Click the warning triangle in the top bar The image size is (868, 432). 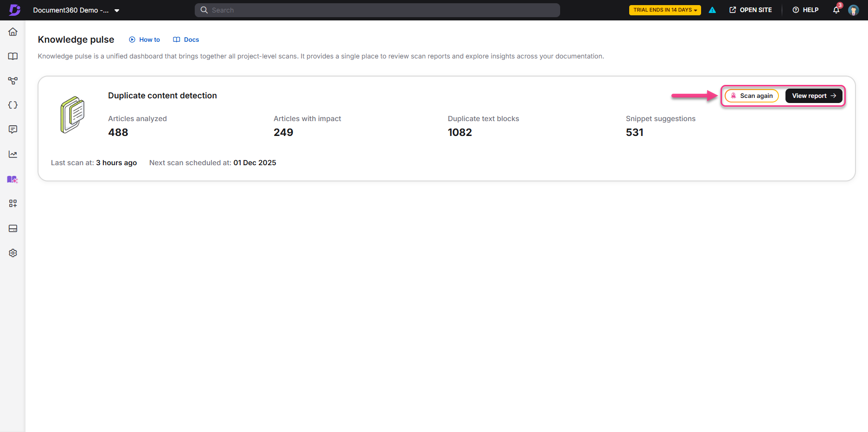[712, 10]
